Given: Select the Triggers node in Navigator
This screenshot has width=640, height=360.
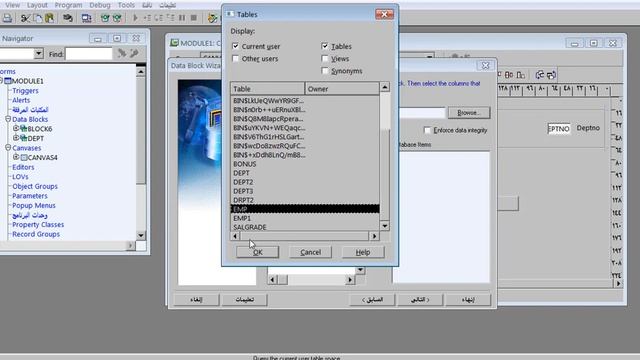Looking at the screenshot, I should click(25, 91).
